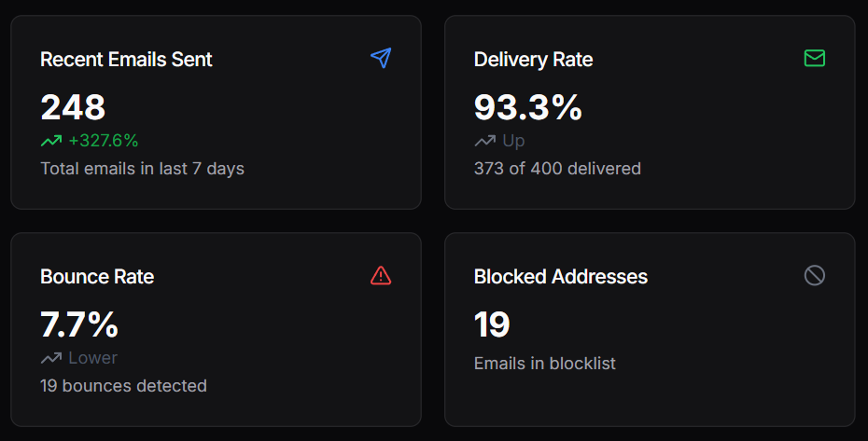Select the Bounce Rate card title

97,277
